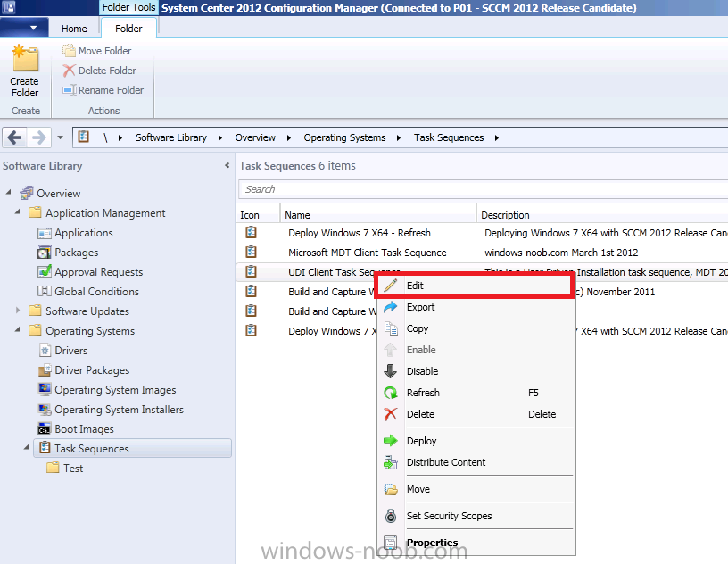Image resolution: width=728 pixels, height=564 pixels.
Task: Click the Back navigation arrow
Action: [15, 137]
